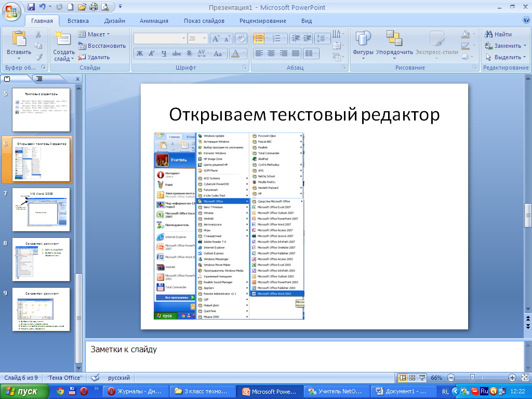The height and width of the screenshot is (399, 532).
Task: Toggle bulleted list button
Action: pos(259,38)
